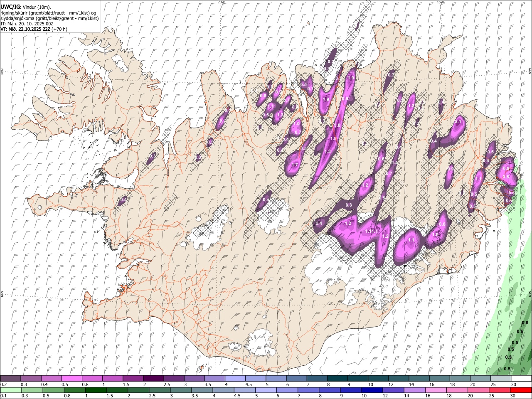Click the UWC/IG title text
Image resolution: width=532 pixels, height=399 pixels.
[x=10, y=7]
